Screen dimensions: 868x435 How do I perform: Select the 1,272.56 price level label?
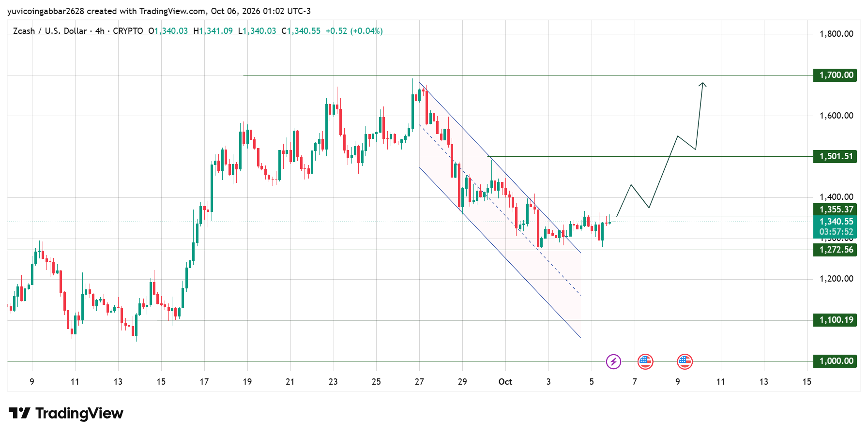click(x=835, y=250)
